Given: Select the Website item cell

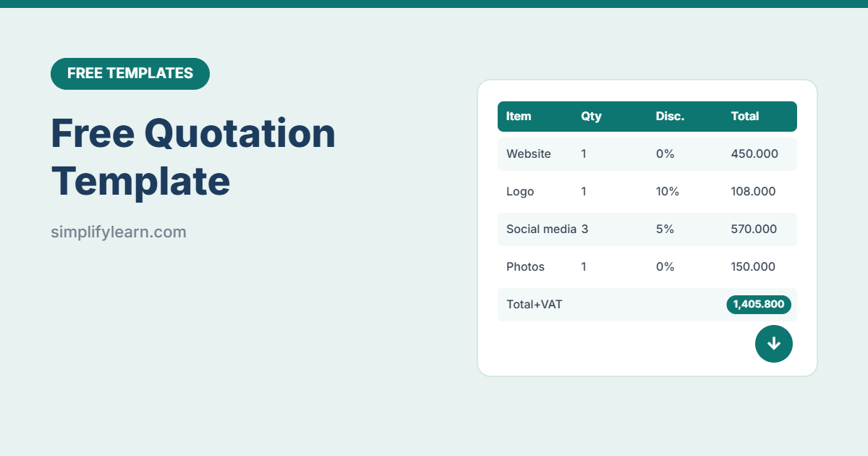Looking at the screenshot, I should click(x=529, y=154).
